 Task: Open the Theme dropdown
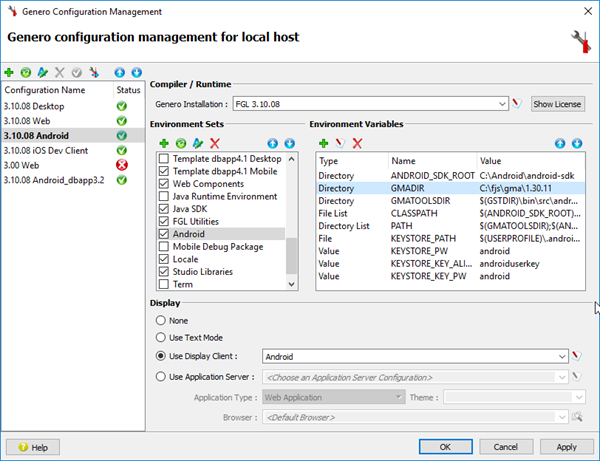tap(579, 397)
